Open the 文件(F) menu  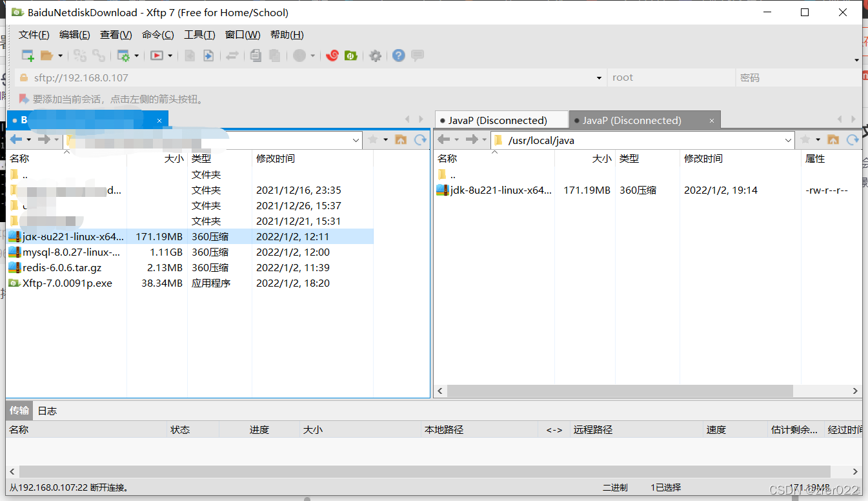point(34,35)
